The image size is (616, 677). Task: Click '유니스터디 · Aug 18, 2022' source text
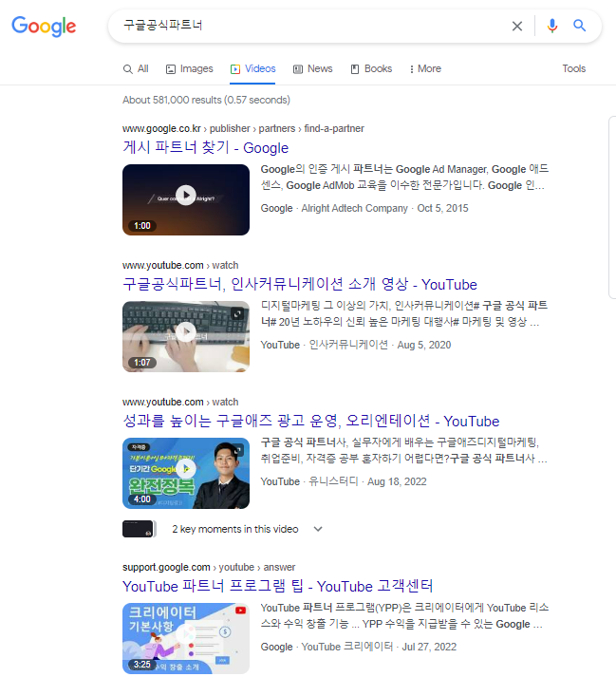click(367, 481)
